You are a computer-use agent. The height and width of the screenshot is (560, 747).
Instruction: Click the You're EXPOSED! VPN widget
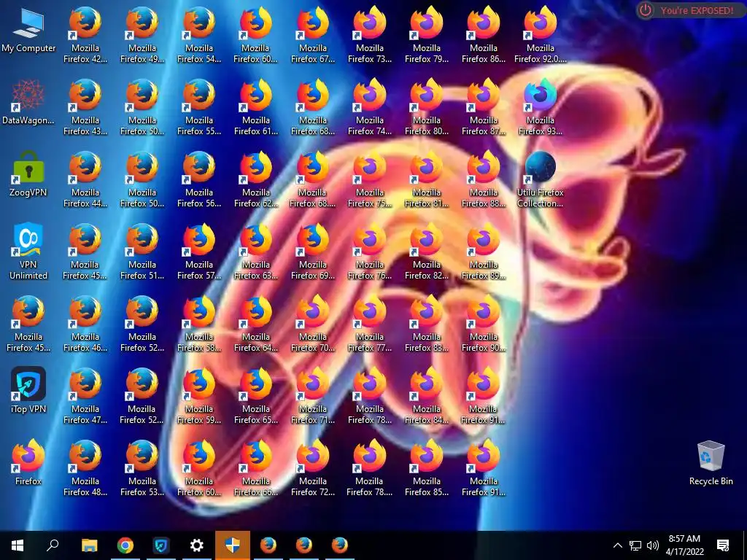click(690, 10)
